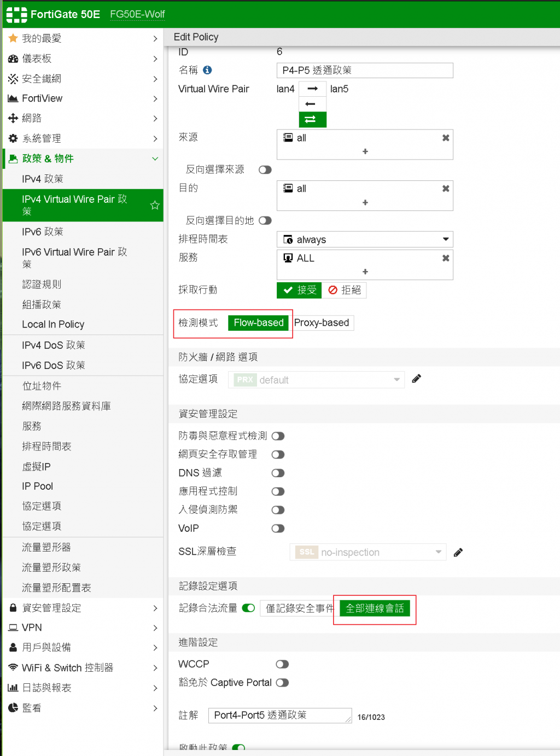Click the FortiView chart icon

pos(13,98)
